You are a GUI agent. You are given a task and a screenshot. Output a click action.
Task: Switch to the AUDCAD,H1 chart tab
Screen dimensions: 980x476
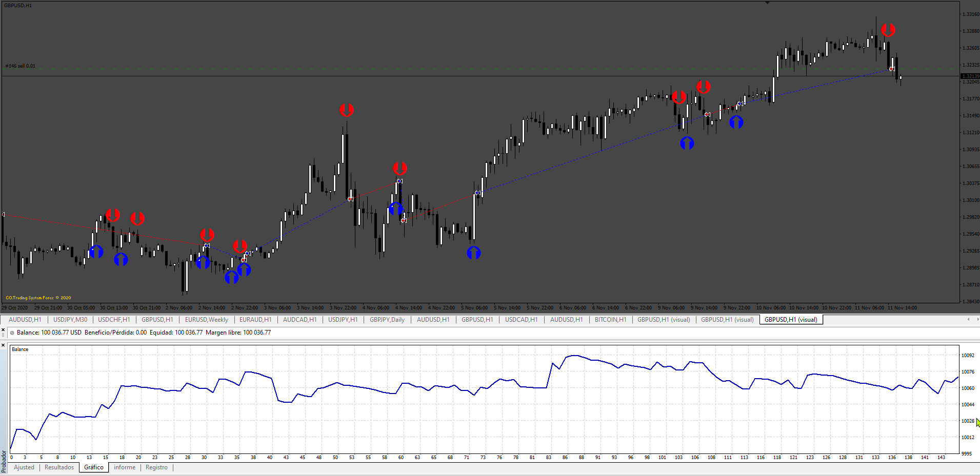pos(300,320)
